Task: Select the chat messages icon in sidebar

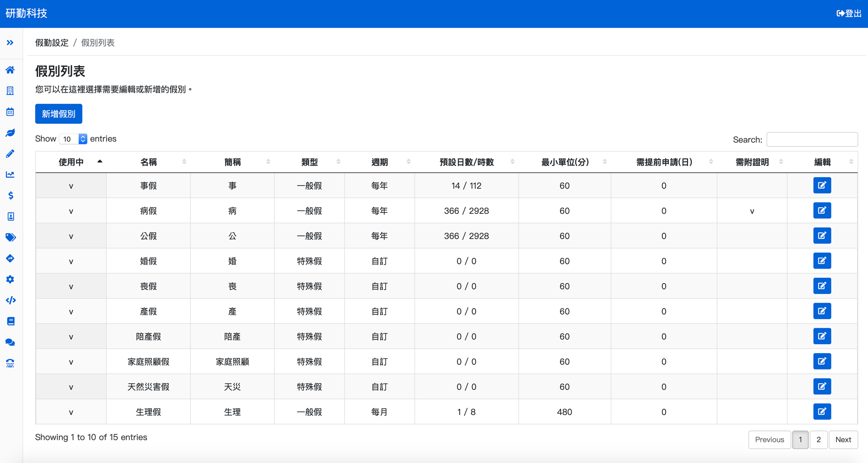Action: point(10,342)
